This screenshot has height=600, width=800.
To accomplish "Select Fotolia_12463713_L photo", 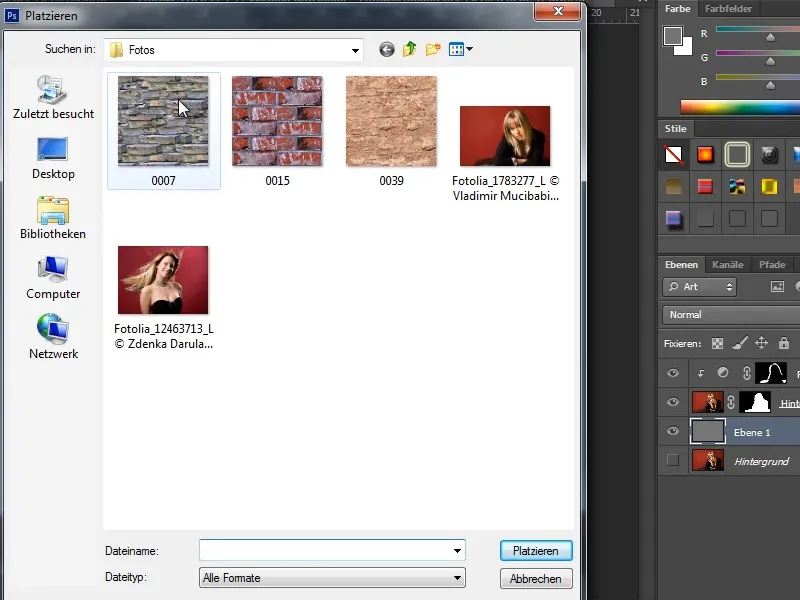I will 163,280.
